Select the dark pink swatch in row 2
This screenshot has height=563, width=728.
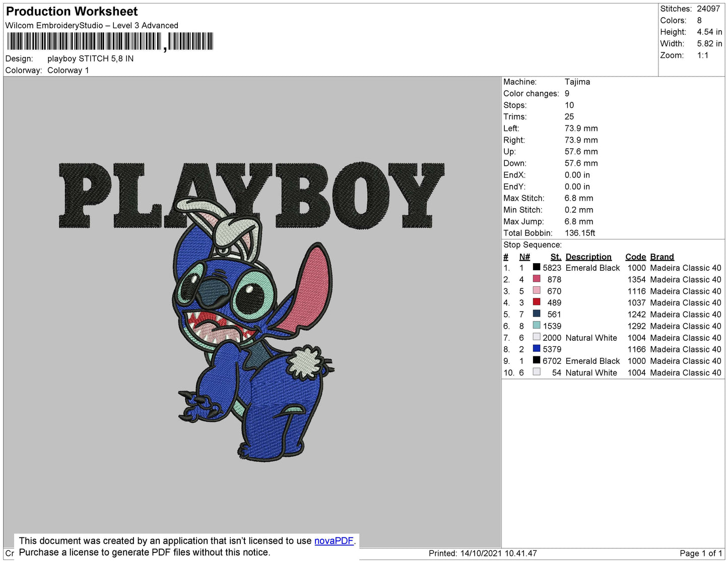pos(537,279)
